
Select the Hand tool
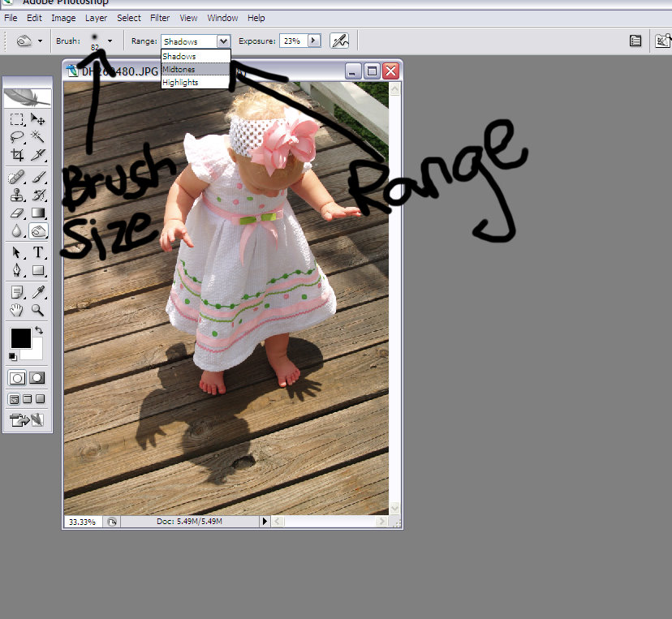tap(17, 310)
